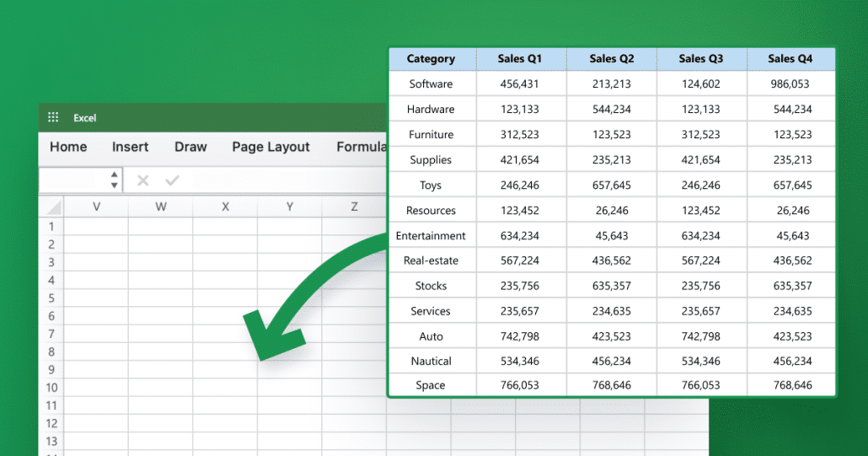Select column V header

tap(96, 207)
